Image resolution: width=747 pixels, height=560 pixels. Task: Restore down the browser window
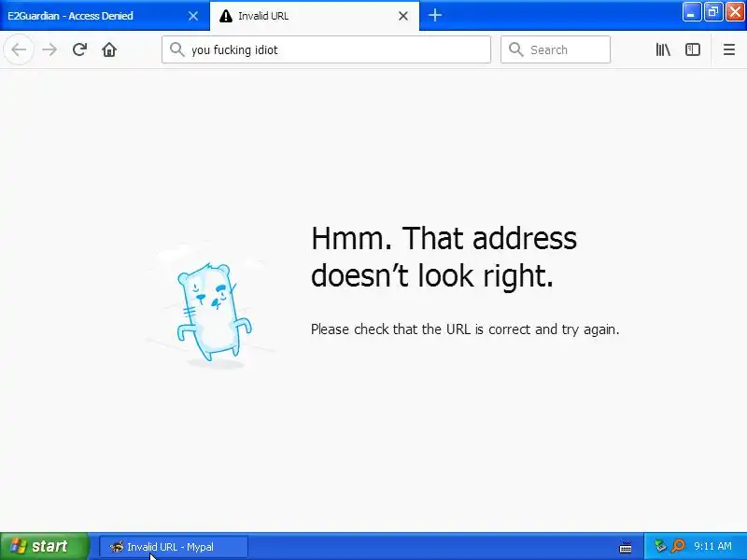tap(713, 12)
